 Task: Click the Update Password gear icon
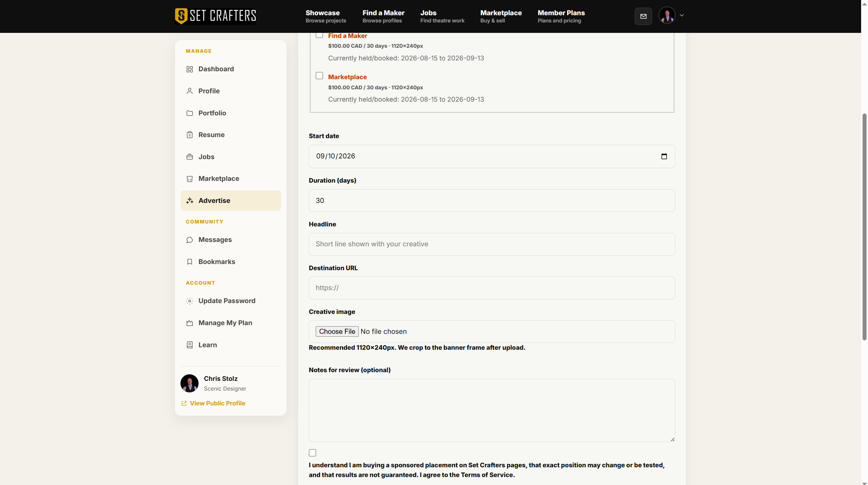click(190, 301)
